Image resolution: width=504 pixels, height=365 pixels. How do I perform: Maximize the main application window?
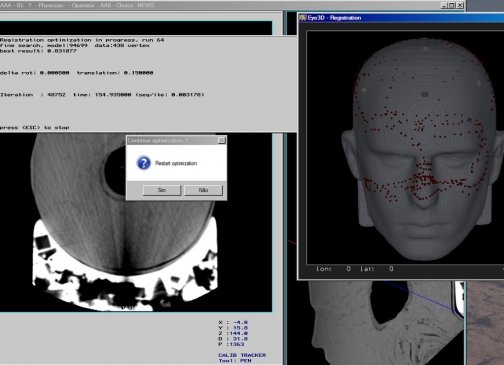452,5
